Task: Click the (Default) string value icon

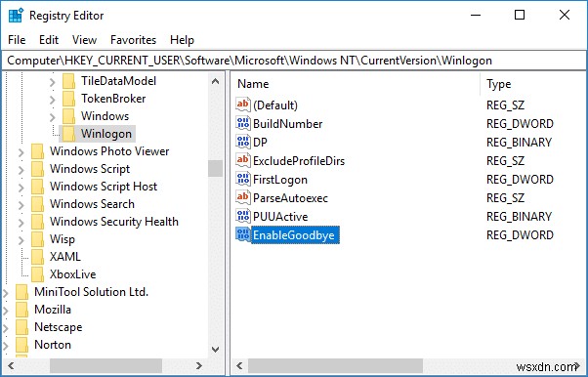Action: [x=243, y=105]
